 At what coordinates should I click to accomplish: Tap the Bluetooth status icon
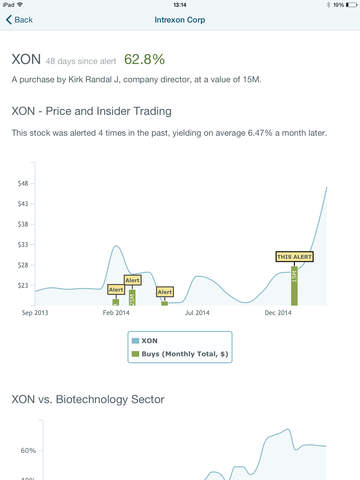point(328,5)
